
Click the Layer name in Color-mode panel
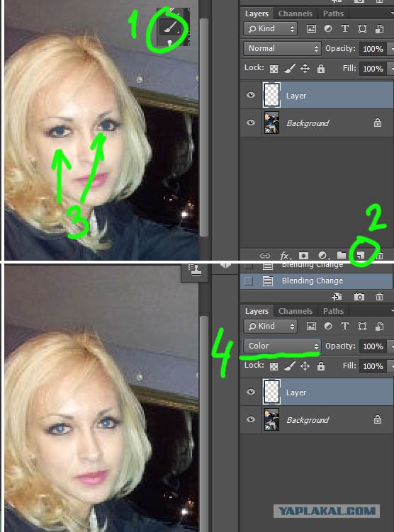pos(296,392)
